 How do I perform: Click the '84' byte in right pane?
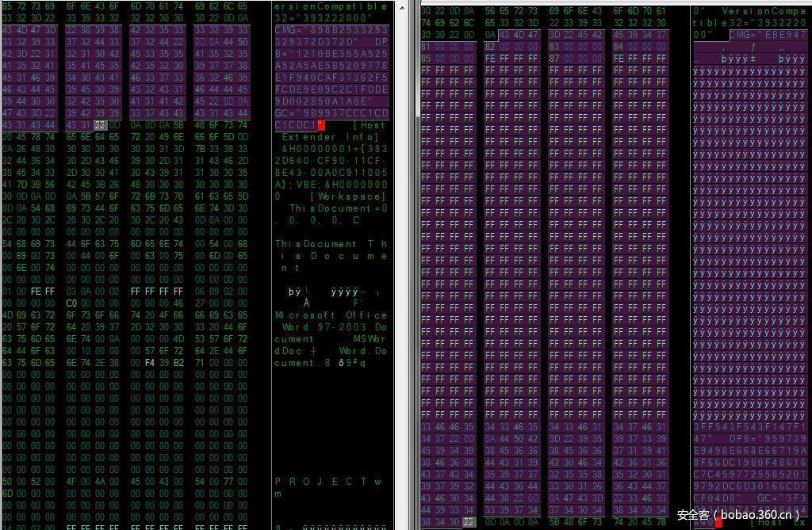coord(619,47)
